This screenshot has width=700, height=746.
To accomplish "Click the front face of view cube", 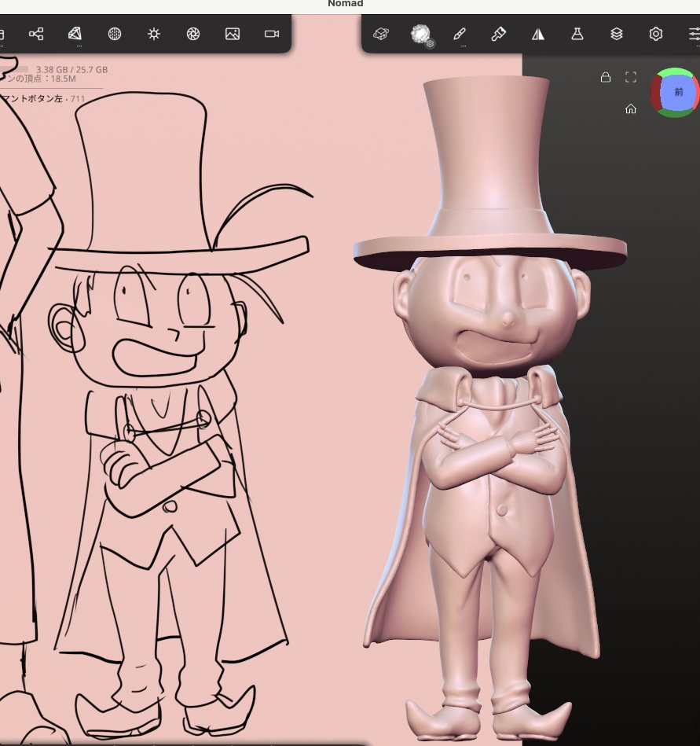I will [x=678, y=92].
